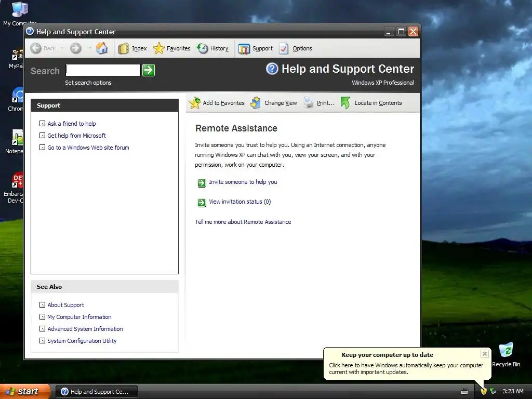
Task: Open About Support under See Also
Action: pyautogui.click(x=66, y=305)
